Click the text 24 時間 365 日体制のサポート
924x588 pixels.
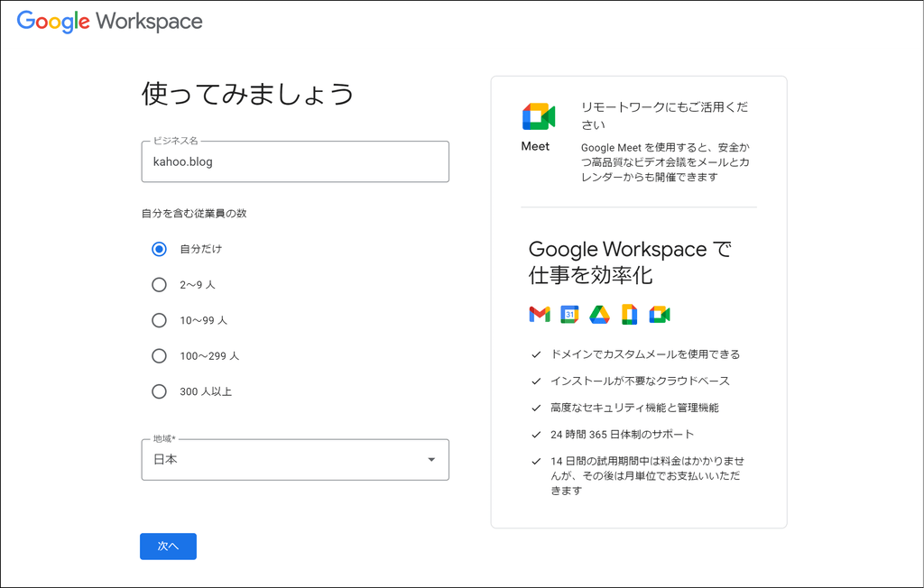tap(623, 435)
